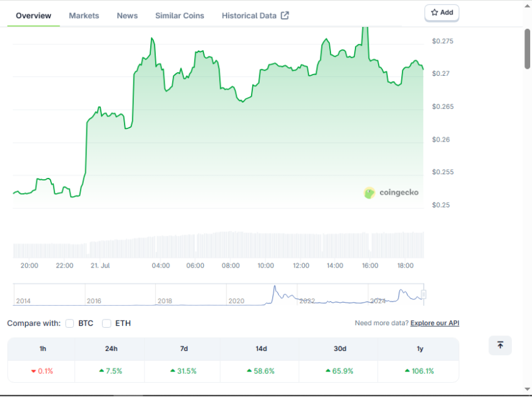The height and width of the screenshot is (406, 532).
Task: Select the Overview tab
Action: (33, 16)
